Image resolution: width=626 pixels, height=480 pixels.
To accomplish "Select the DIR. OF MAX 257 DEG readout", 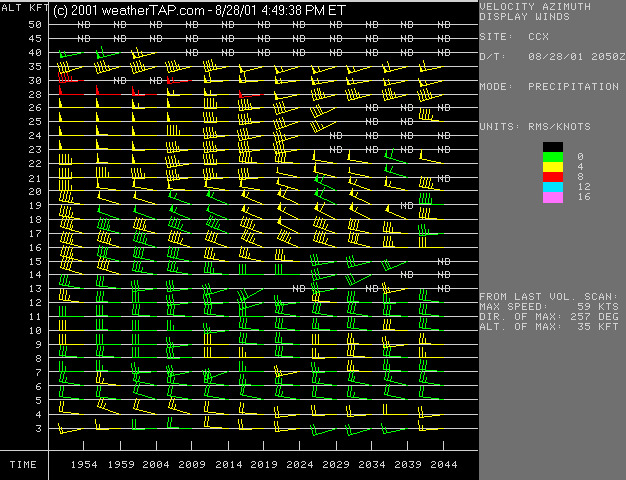I will [x=549, y=316].
